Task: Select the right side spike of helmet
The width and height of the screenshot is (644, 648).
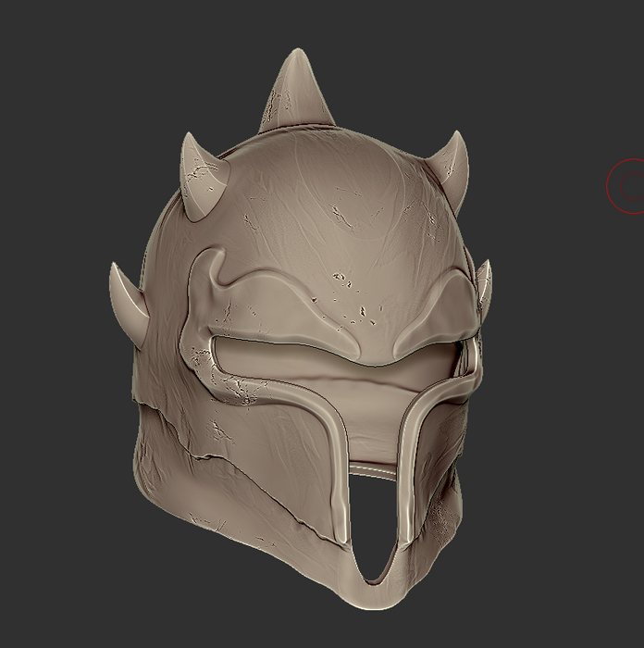Action: coord(483,287)
